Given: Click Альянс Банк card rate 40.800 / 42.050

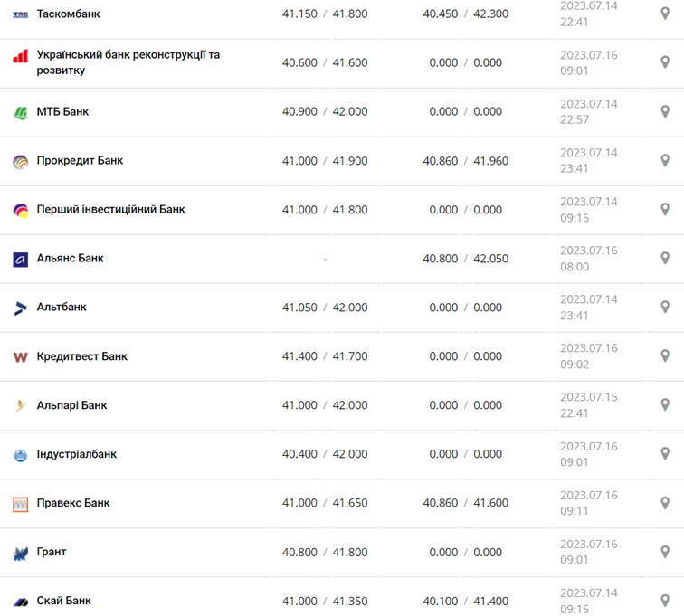Looking at the screenshot, I should click(465, 259).
